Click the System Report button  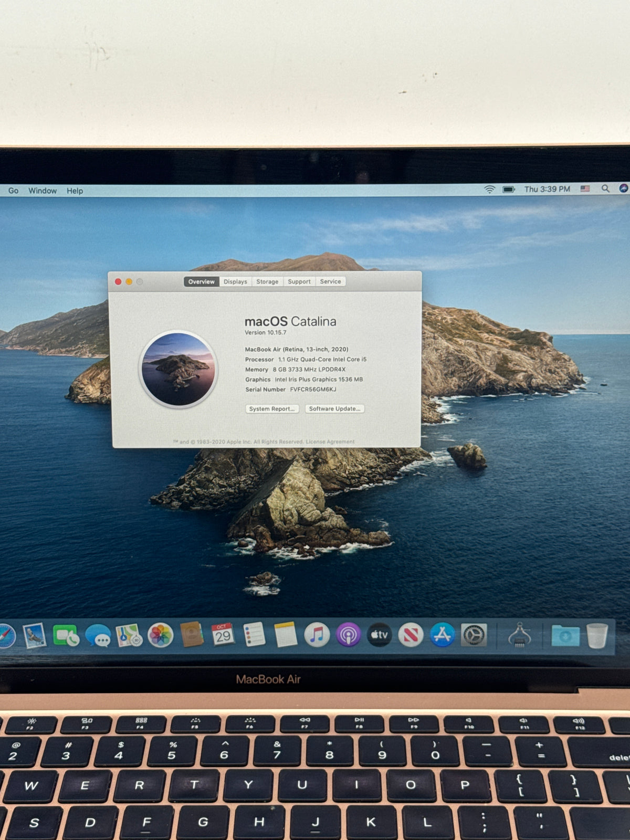(272, 408)
